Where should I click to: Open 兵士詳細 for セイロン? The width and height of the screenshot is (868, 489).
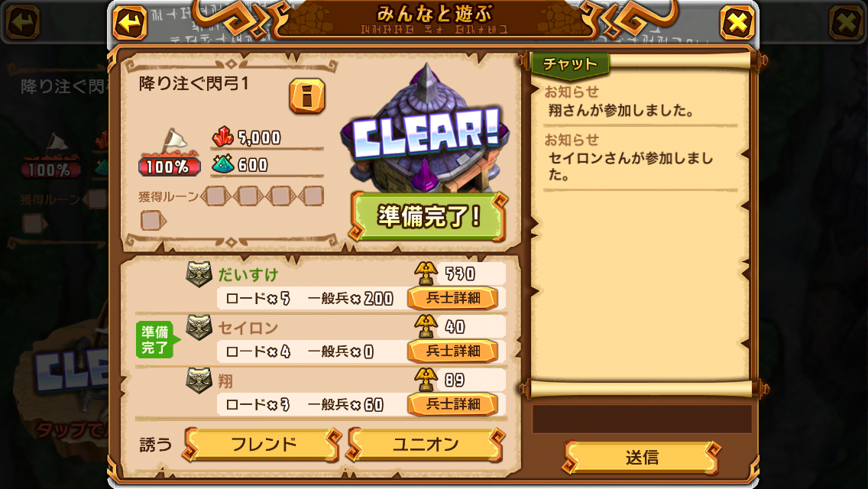click(453, 351)
